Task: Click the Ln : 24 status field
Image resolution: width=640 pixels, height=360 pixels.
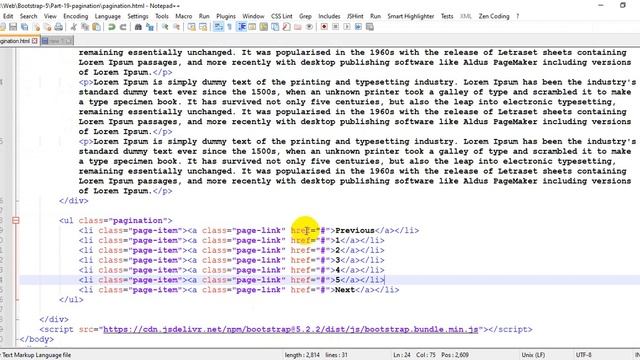Action: (402, 355)
